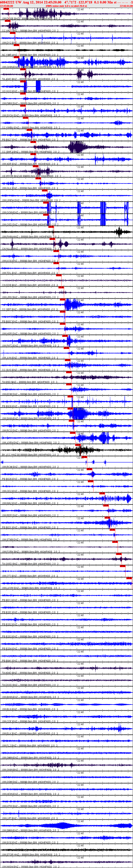Click the end time 22:46:44.00 label
The width and height of the screenshot is (133, 868).
pos(126,6)
